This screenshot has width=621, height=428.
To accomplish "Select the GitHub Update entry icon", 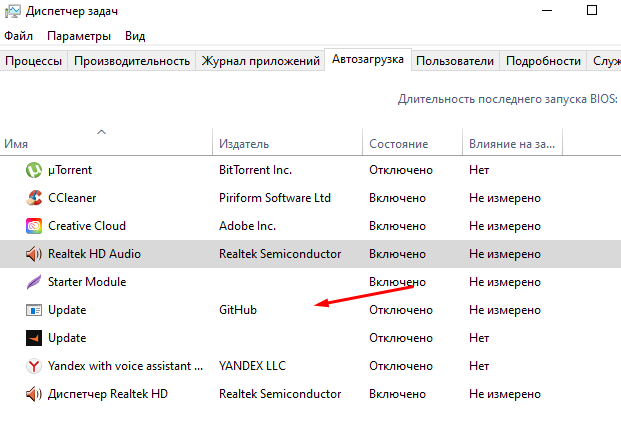I will pos(33,310).
